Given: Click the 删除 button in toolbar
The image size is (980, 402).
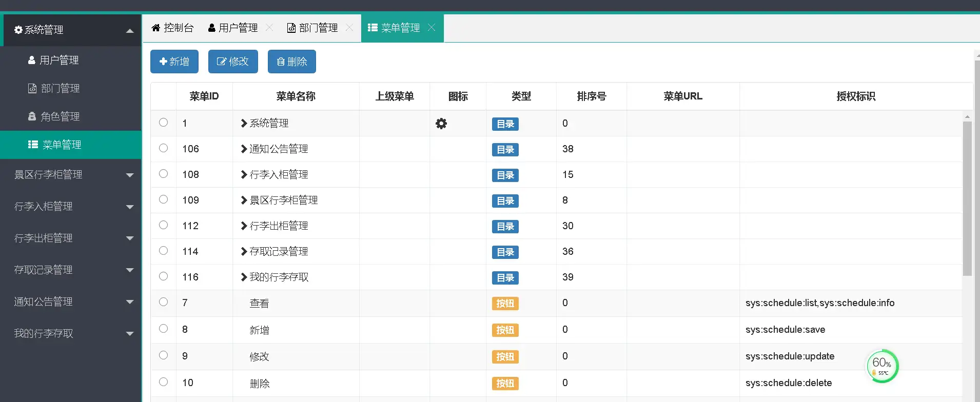Looking at the screenshot, I should [291, 62].
